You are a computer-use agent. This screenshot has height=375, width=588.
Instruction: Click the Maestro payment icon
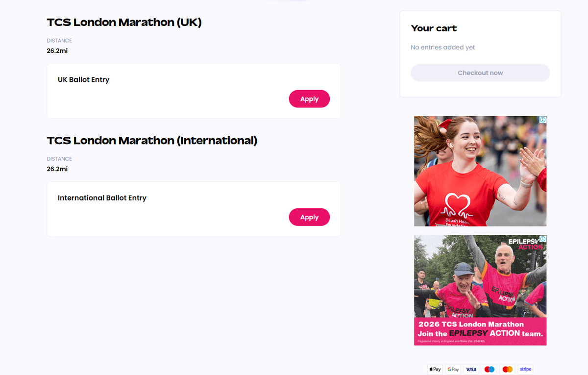point(490,369)
